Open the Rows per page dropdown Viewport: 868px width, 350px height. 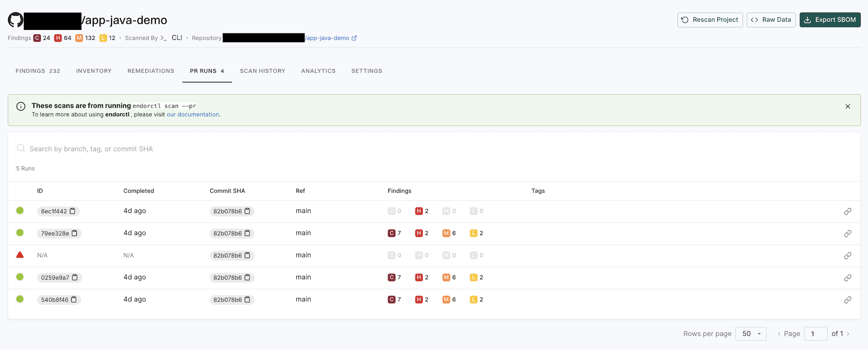pos(751,334)
